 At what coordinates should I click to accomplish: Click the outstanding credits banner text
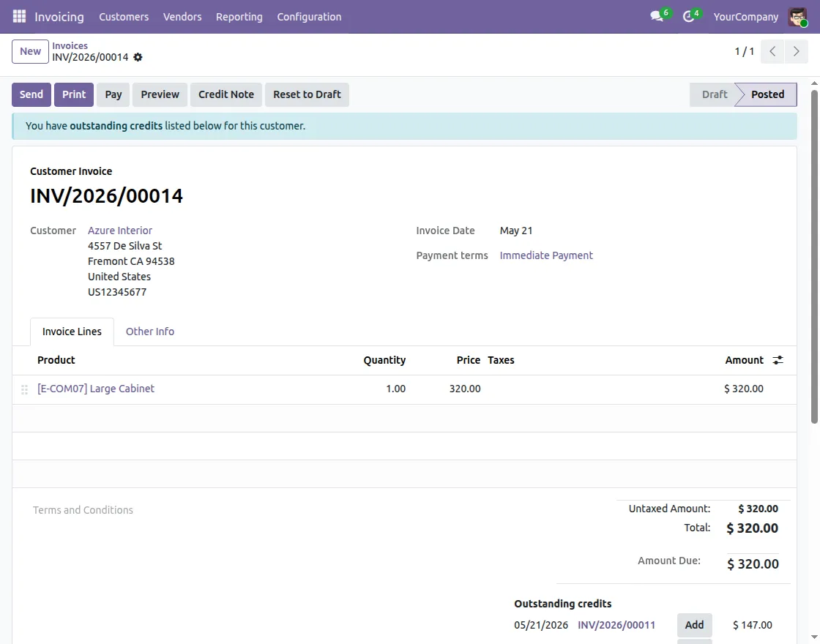(x=165, y=126)
